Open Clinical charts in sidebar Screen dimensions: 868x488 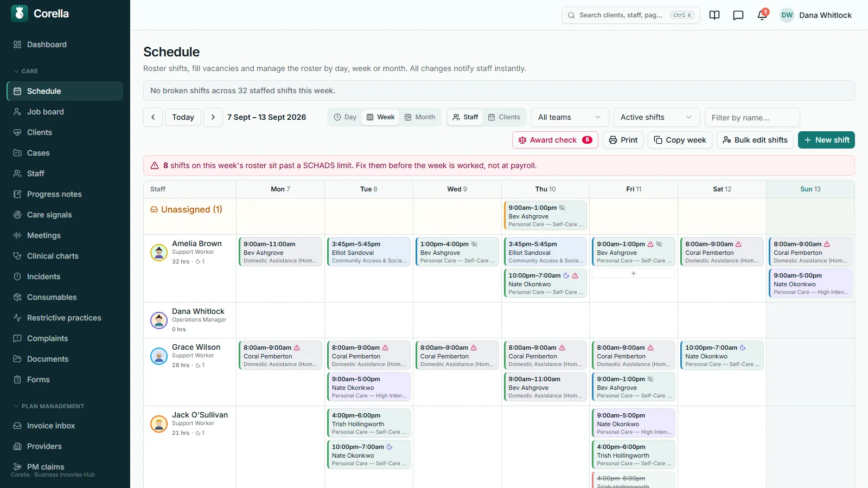(x=65, y=256)
